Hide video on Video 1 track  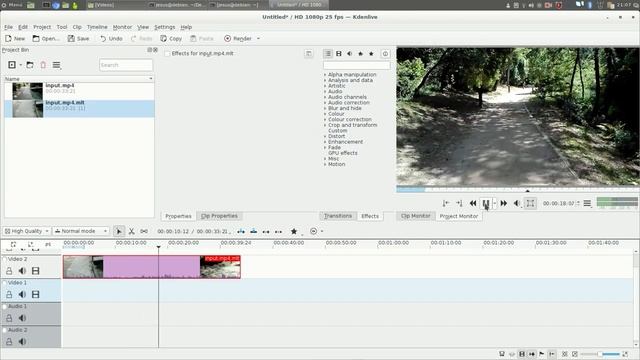tap(36, 295)
